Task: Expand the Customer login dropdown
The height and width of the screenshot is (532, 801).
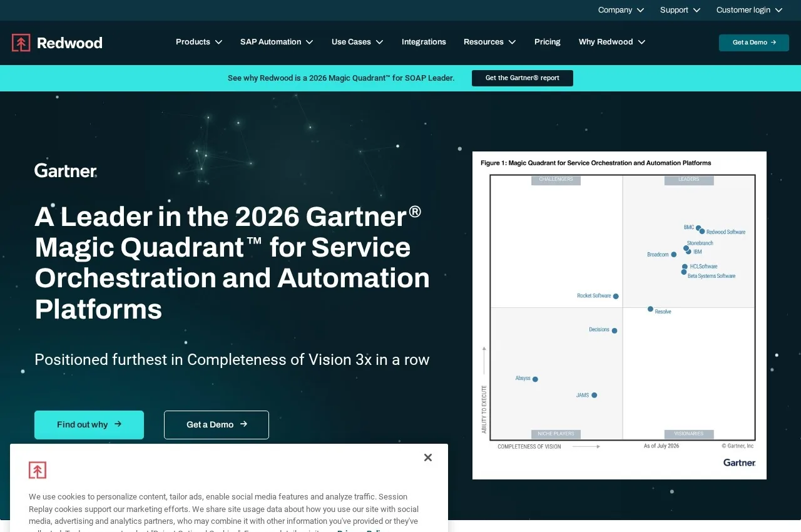Action: [749, 10]
